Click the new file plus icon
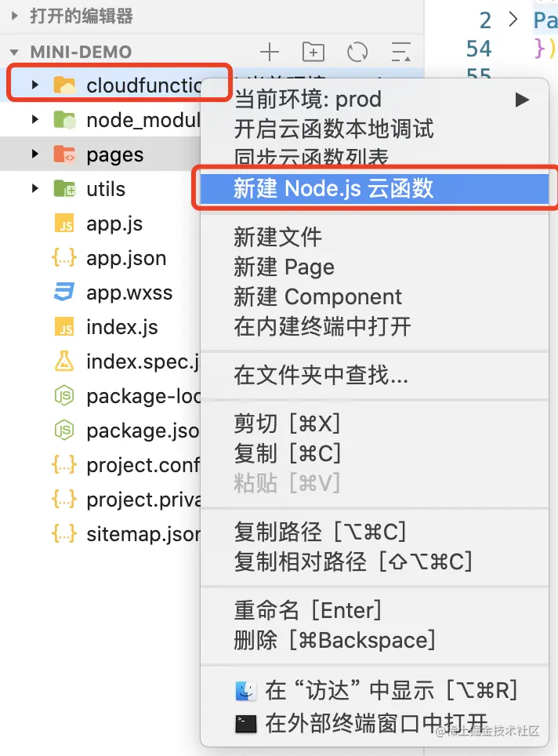 [x=270, y=52]
